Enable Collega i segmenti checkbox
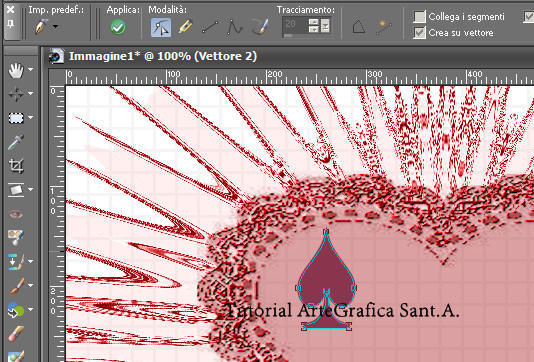534x362 pixels. (420, 16)
